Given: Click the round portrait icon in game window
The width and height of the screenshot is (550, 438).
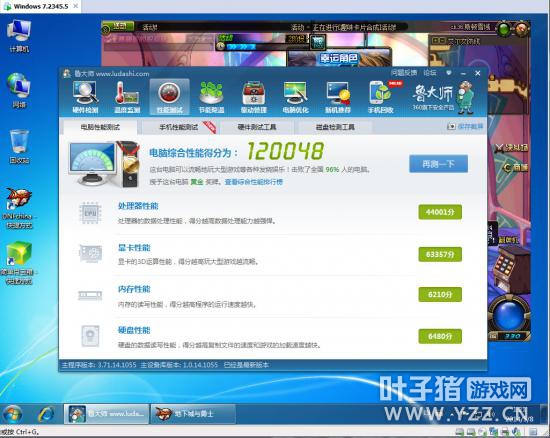Looking at the screenshot, I should pyautogui.click(x=522, y=29).
